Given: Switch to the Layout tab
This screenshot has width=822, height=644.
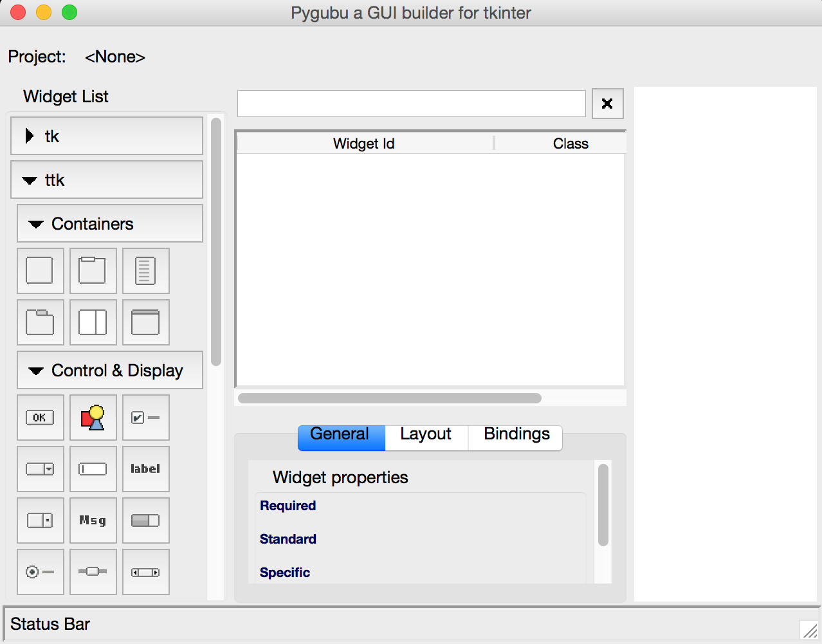Looking at the screenshot, I should (x=426, y=437).
